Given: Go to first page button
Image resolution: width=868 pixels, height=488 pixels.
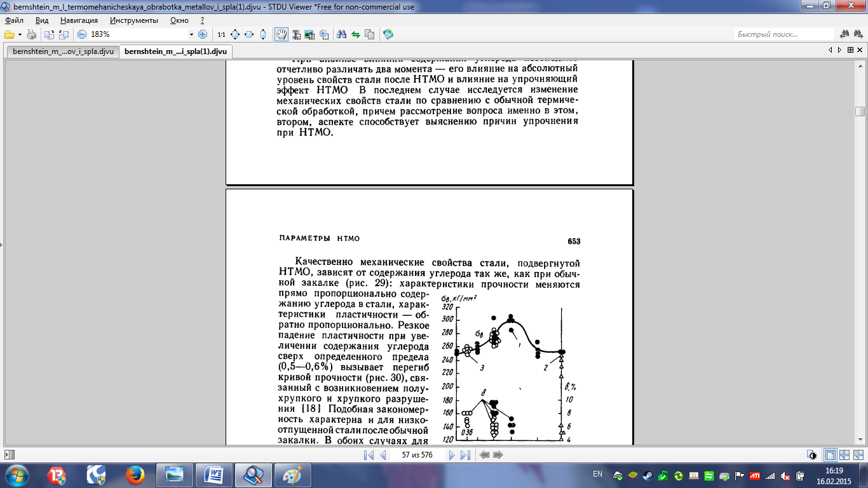Looking at the screenshot, I should (369, 455).
